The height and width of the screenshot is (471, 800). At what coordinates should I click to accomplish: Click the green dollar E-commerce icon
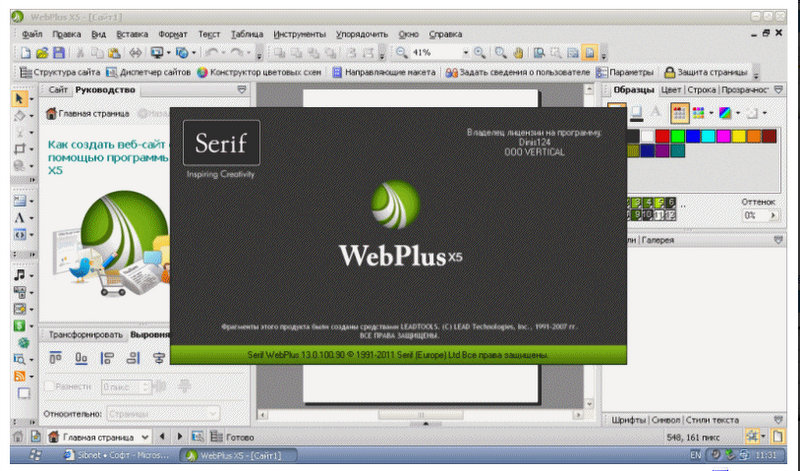click(19, 326)
